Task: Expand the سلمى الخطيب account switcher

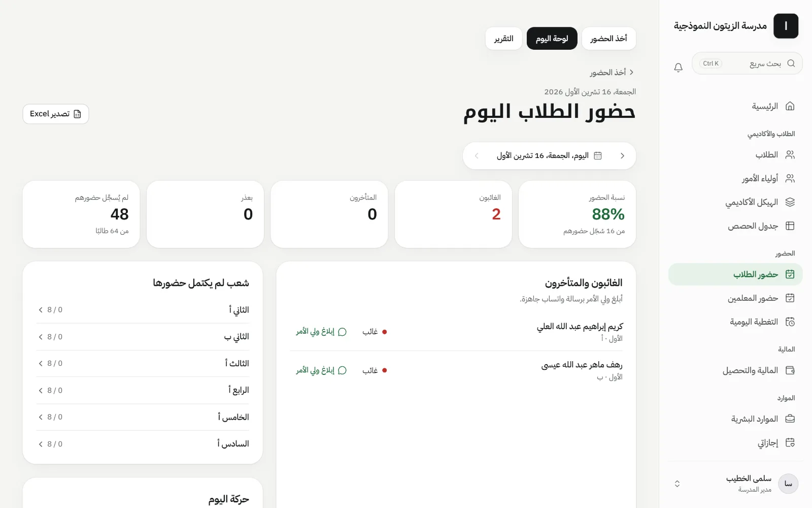Action: 677,484
